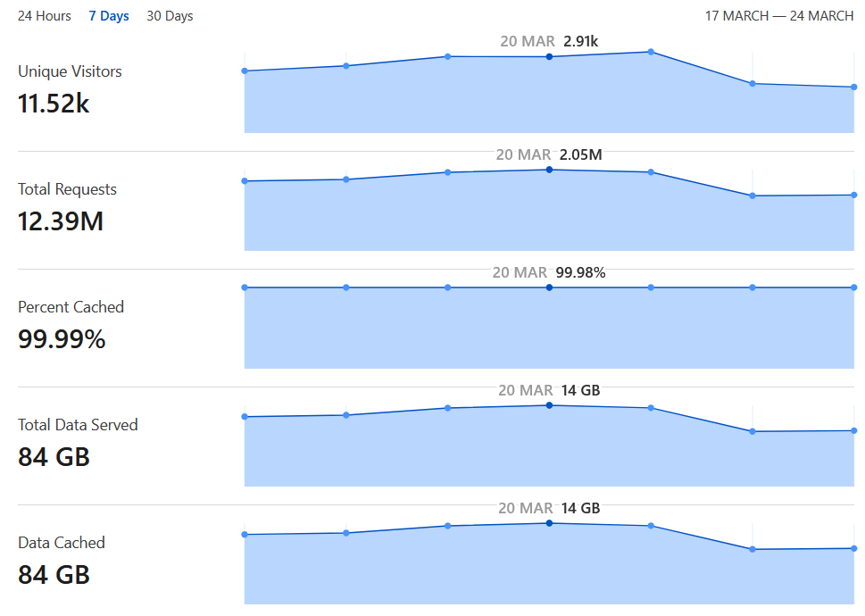
Task: Click the Unique Visitors 11.52k metric
Action: [54, 104]
